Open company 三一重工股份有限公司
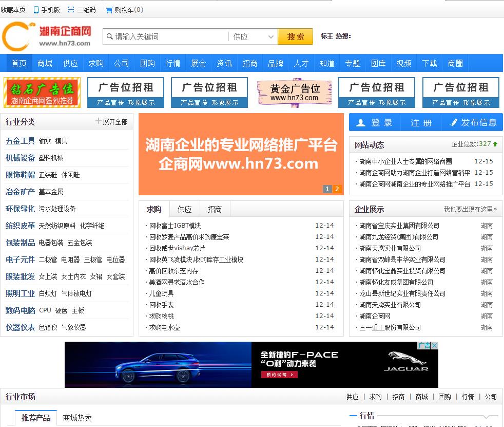This screenshot has width=504, height=427. [x=390, y=327]
